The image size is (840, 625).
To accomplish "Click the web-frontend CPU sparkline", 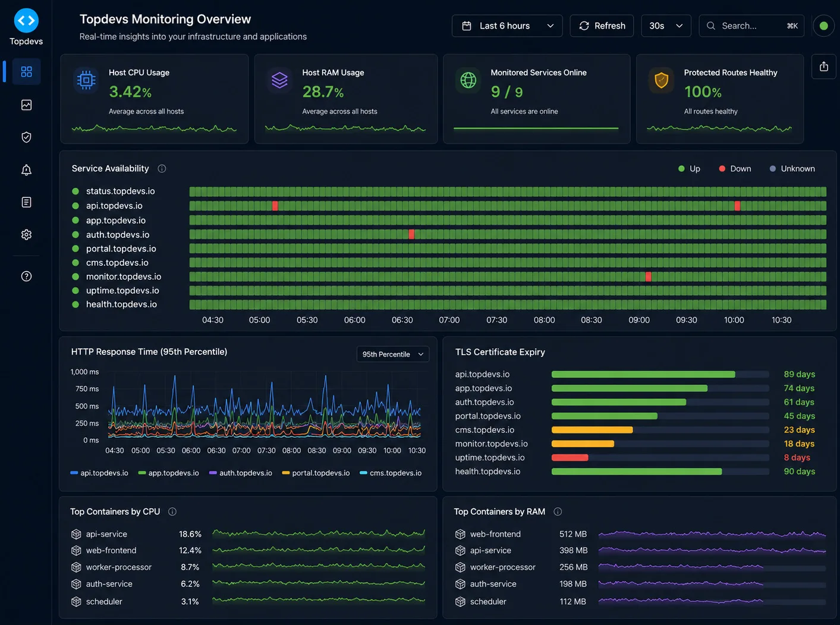I will (x=319, y=550).
